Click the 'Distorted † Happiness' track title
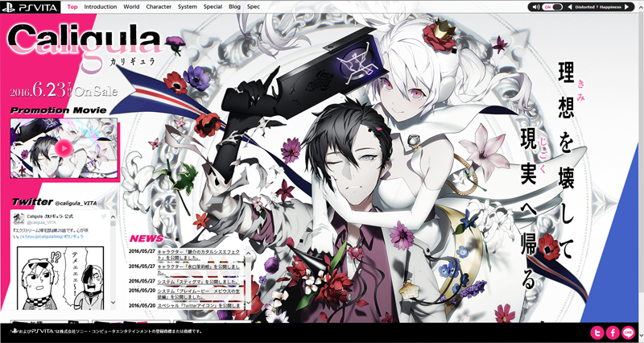 pos(598,7)
